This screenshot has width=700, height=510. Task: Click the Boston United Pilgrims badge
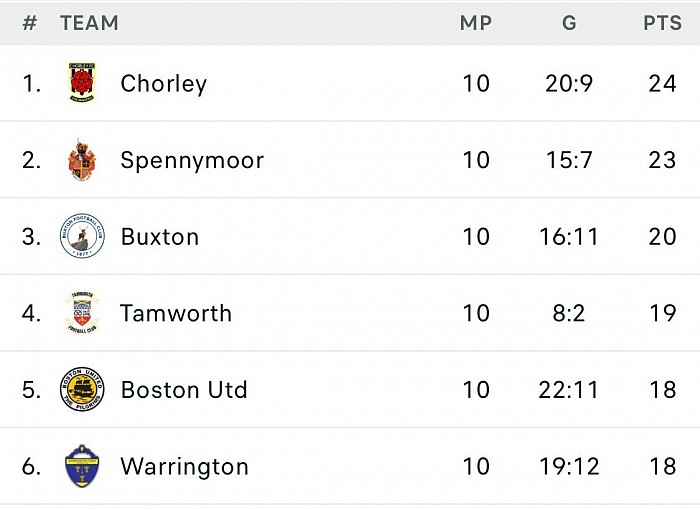coord(82,389)
